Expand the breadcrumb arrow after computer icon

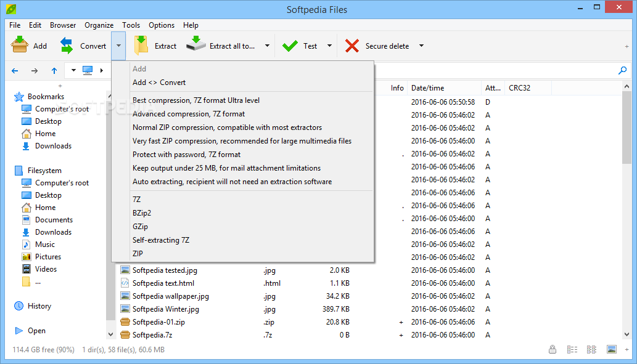point(102,71)
